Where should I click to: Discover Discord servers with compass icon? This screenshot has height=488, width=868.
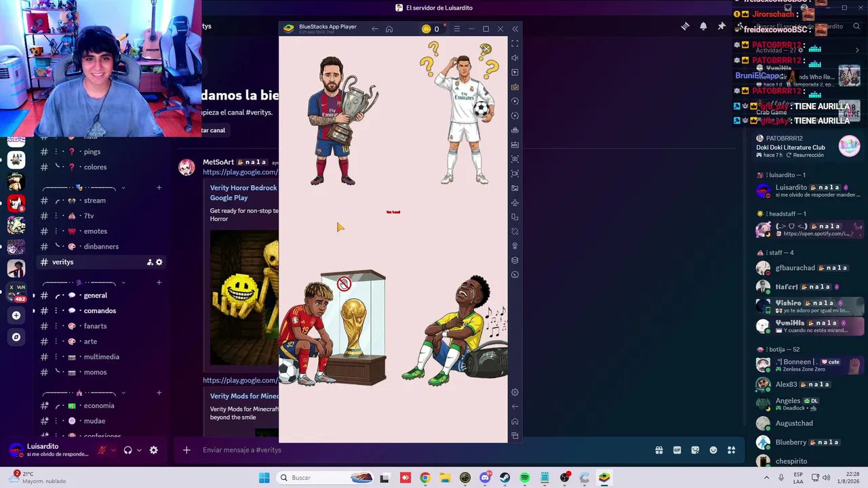(16, 337)
